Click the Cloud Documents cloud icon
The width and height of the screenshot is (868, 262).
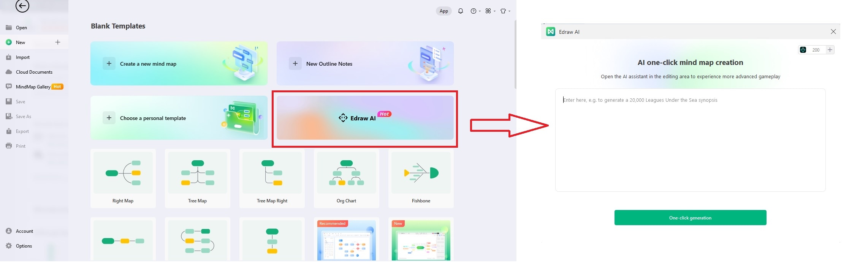click(x=9, y=72)
